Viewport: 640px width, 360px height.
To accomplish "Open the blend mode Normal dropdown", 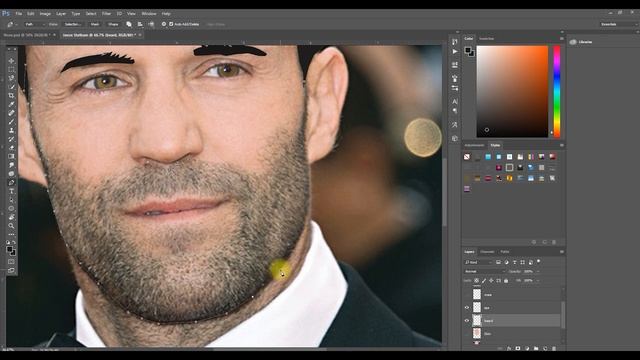I will tap(484, 271).
